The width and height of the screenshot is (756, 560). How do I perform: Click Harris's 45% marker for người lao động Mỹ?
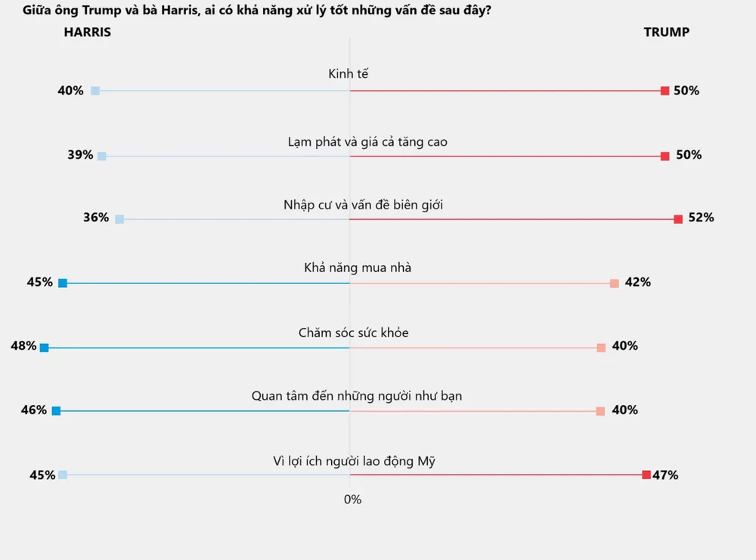[63, 475]
